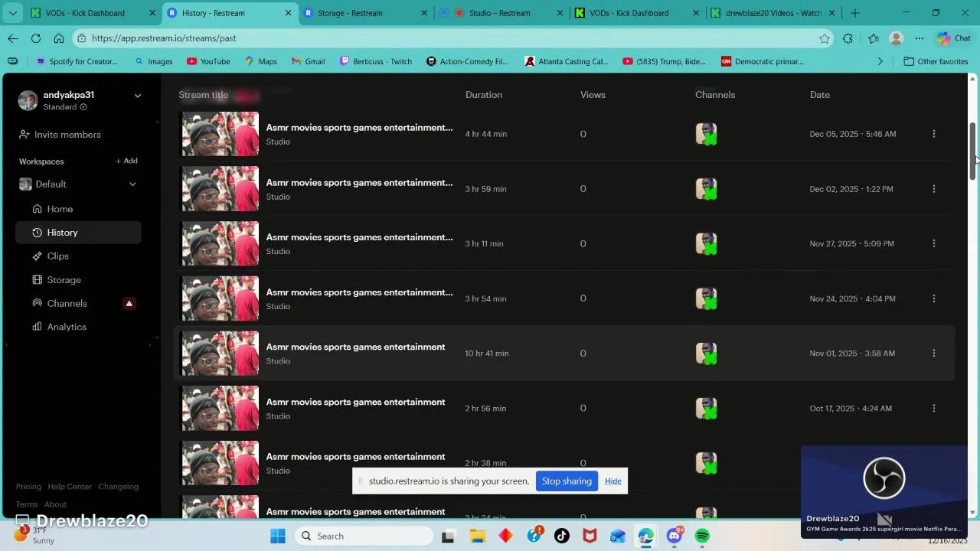This screenshot has width=980, height=551.
Task: Select History in the sidebar
Action: 78,233
